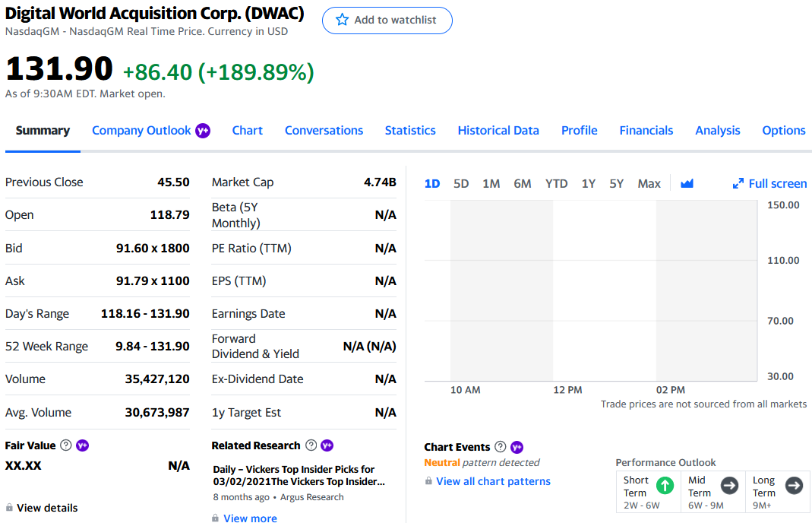
Task: Switch to the Statistics tab
Action: 410,131
